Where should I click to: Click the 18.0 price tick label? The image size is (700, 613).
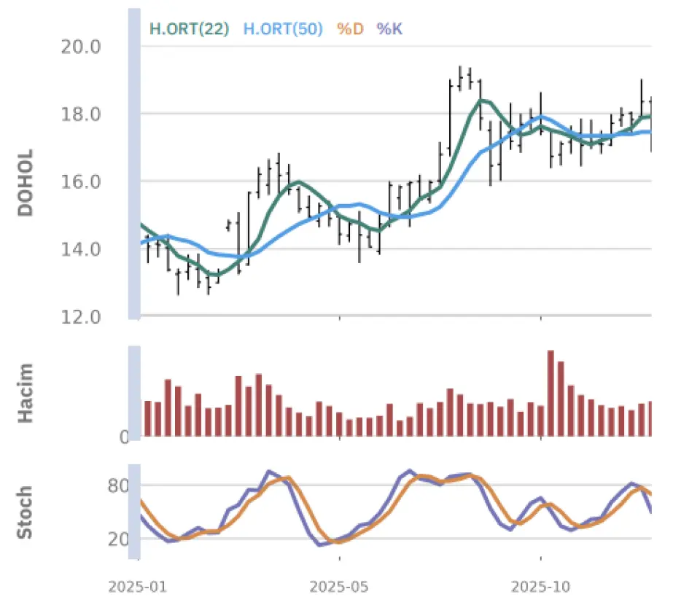(79, 114)
